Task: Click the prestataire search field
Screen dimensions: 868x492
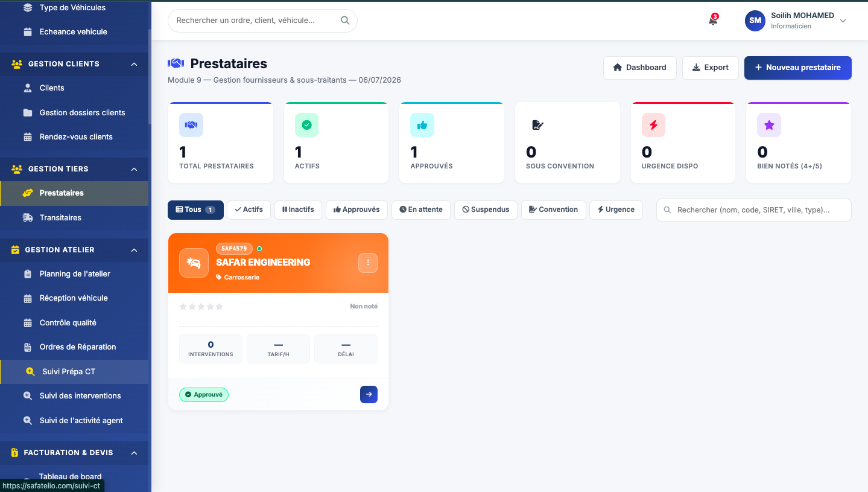Action: 754,210
